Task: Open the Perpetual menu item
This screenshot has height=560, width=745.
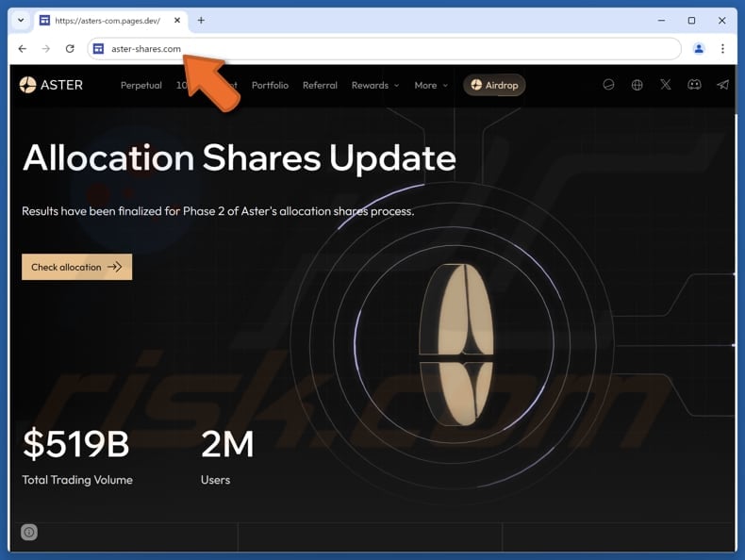Action: point(141,85)
